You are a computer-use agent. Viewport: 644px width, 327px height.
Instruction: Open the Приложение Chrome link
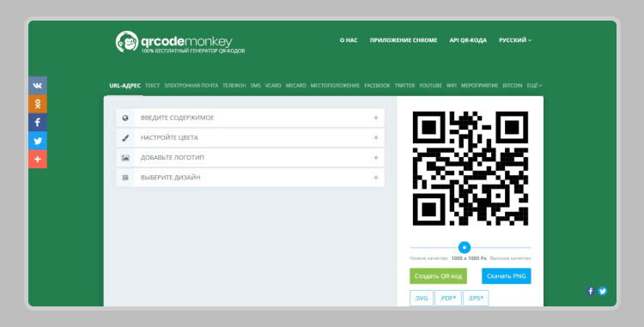click(404, 40)
